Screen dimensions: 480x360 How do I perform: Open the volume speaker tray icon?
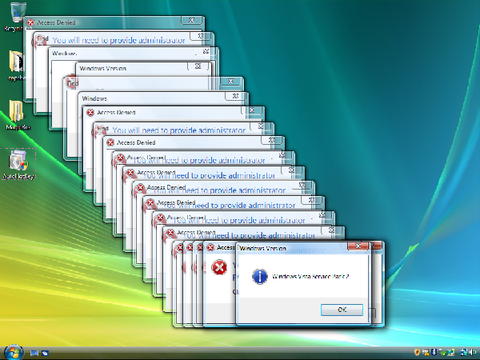(473, 352)
